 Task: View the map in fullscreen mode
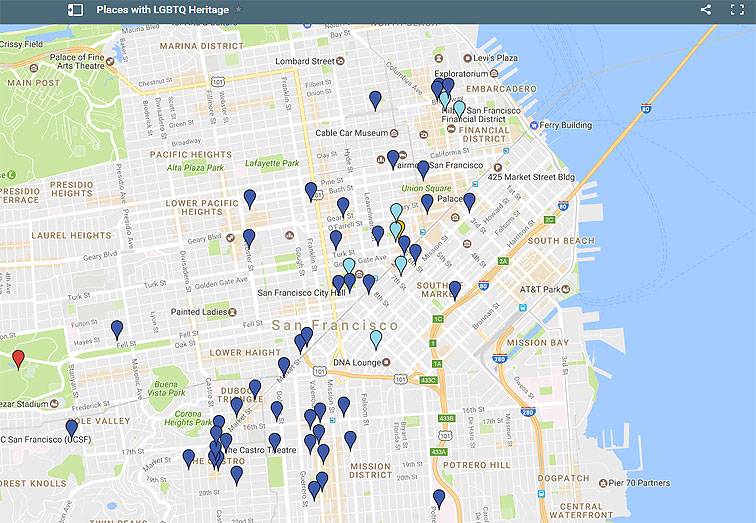pyautogui.click(x=737, y=10)
